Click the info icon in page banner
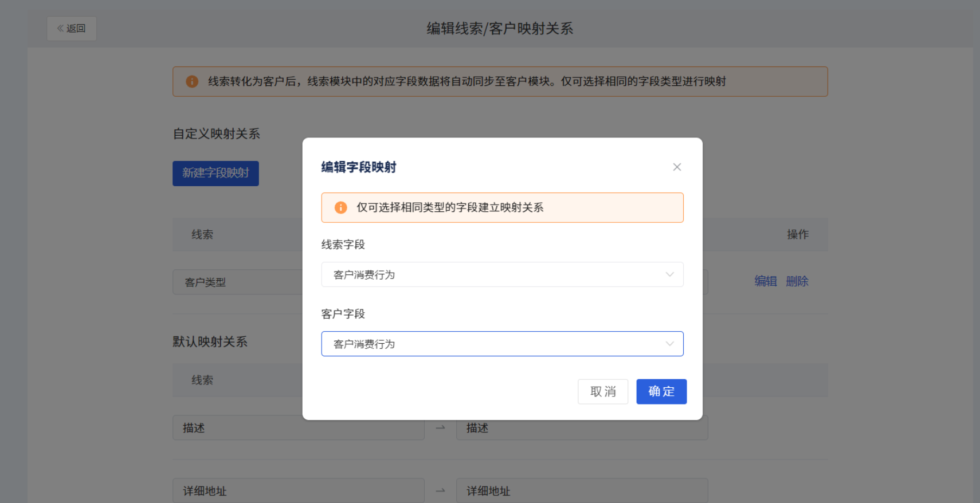 (192, 81)
